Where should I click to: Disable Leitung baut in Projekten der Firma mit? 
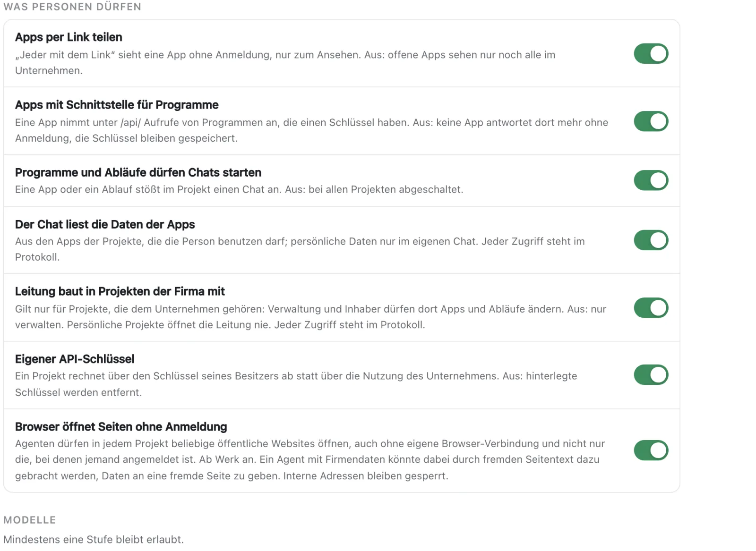point(651,308)
